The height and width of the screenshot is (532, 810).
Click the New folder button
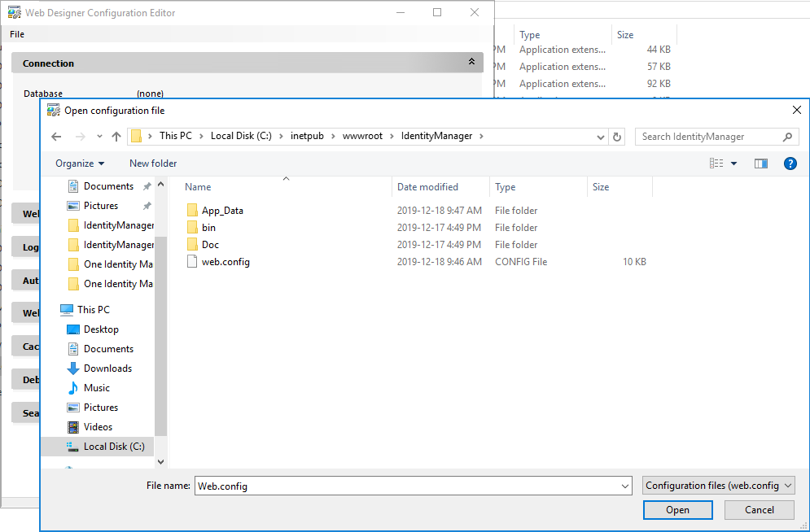point(153,164)
